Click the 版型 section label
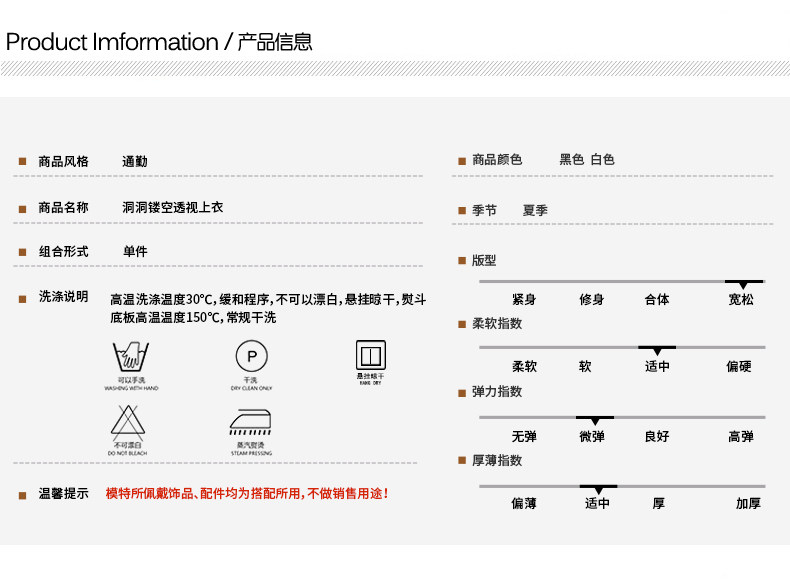The image size is (790, 584). [x=484, y=261]
